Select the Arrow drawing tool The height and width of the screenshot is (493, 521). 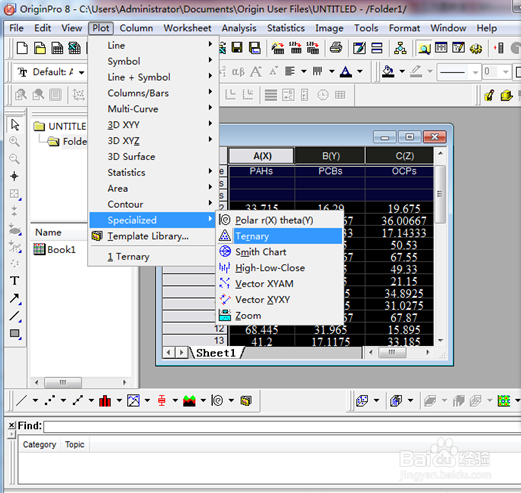pos(15,298)
